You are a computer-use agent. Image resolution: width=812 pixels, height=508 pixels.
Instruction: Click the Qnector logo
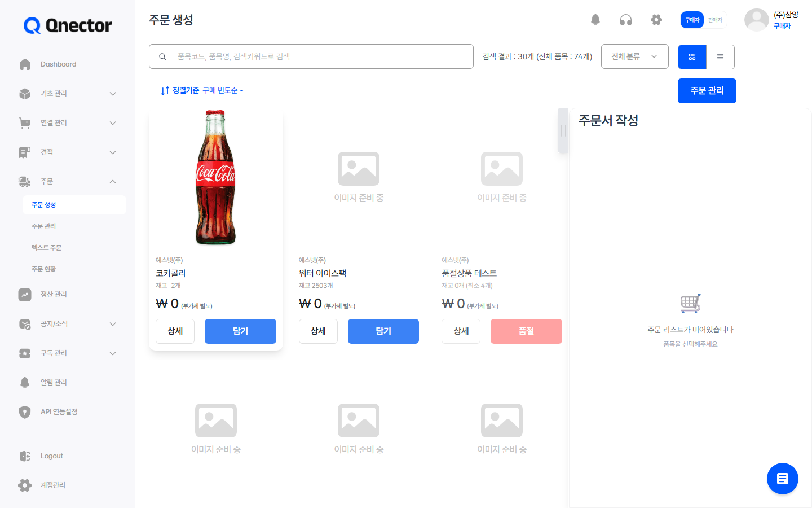[68, 25]
